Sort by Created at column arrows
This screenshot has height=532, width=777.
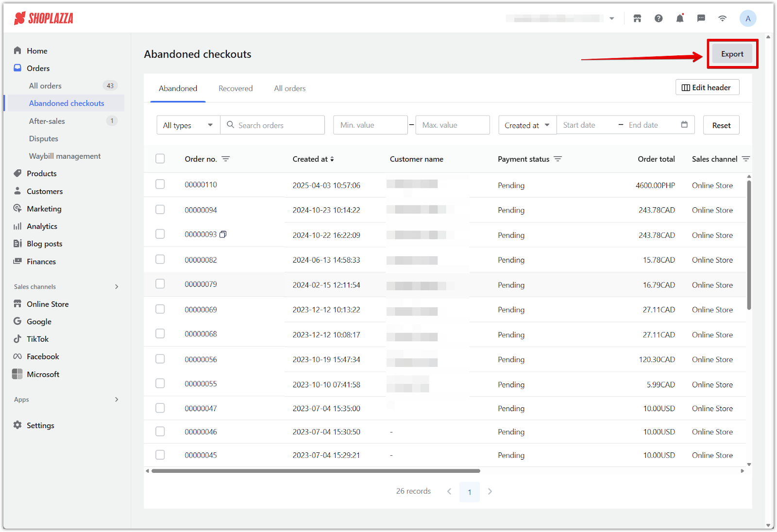(332, 159)
